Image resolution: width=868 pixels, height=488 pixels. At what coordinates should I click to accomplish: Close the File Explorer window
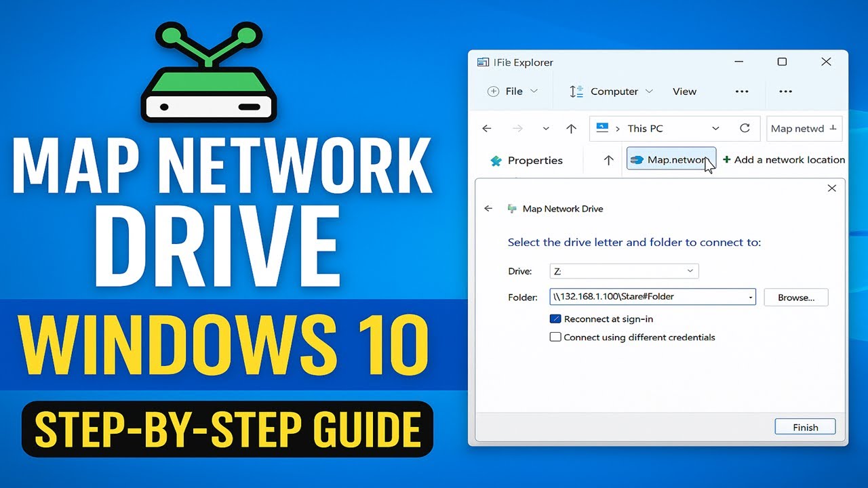(826, 62)
